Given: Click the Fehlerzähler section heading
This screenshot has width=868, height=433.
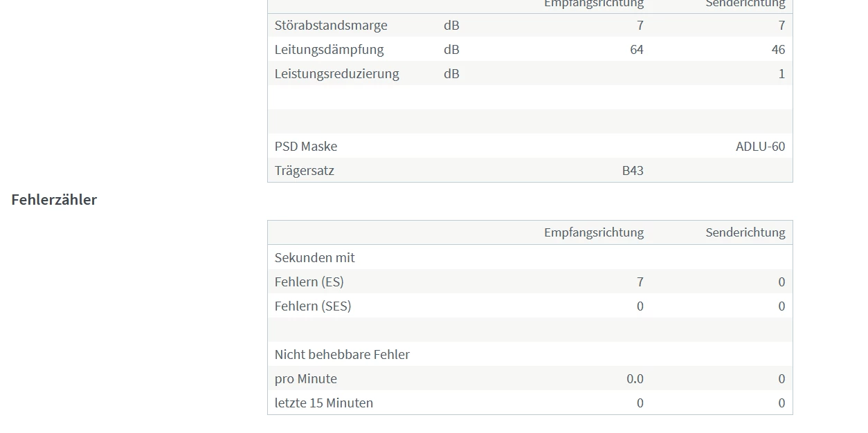Looking at the screenshot, I should pos(54,199).
